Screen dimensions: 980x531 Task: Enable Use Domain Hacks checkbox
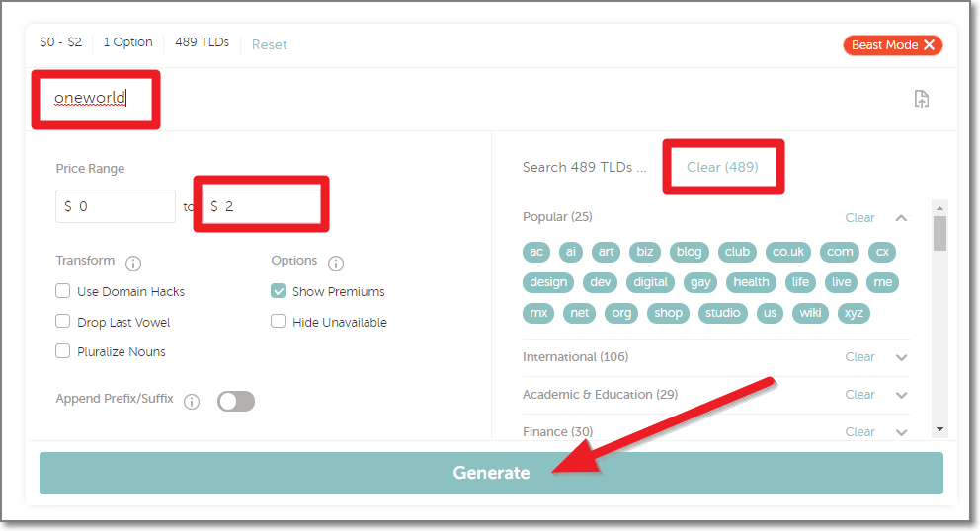tap(62, 291)
